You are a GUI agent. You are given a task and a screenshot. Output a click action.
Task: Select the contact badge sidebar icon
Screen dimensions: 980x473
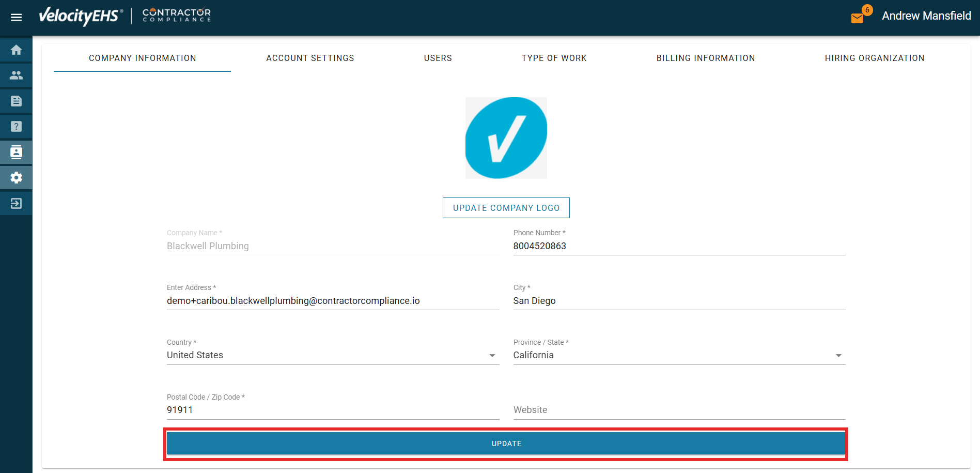point(16,152)
